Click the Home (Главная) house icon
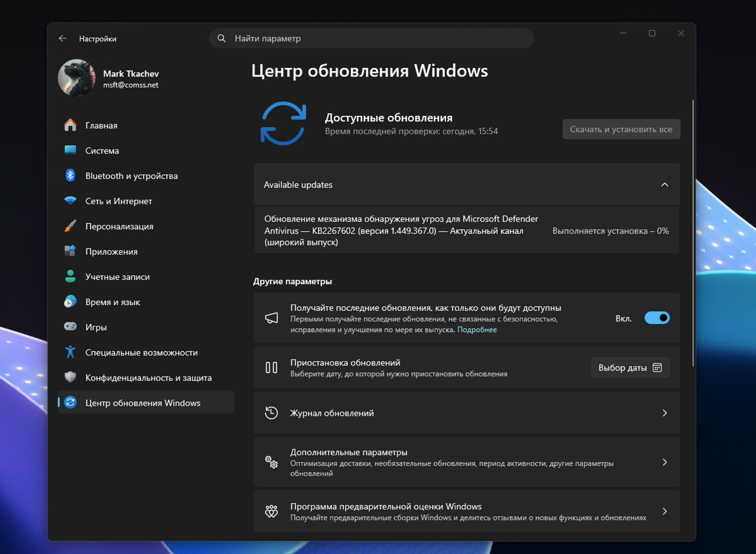 70,125
